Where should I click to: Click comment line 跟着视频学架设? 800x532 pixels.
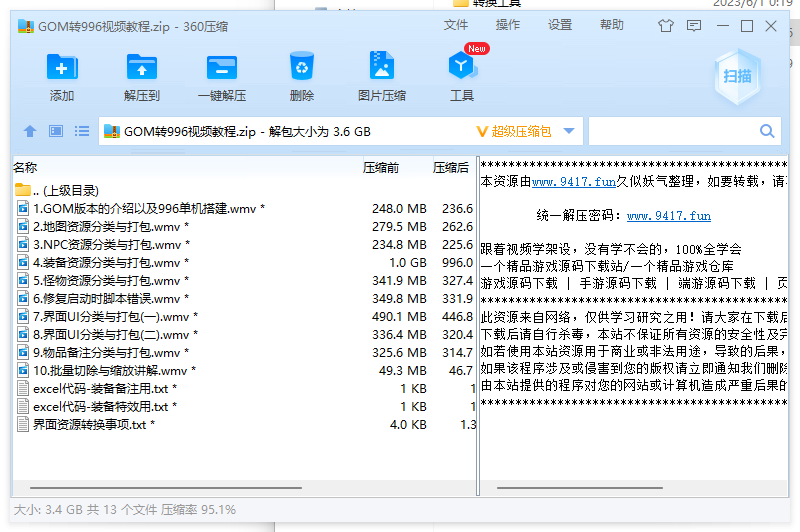coord(611,249)
